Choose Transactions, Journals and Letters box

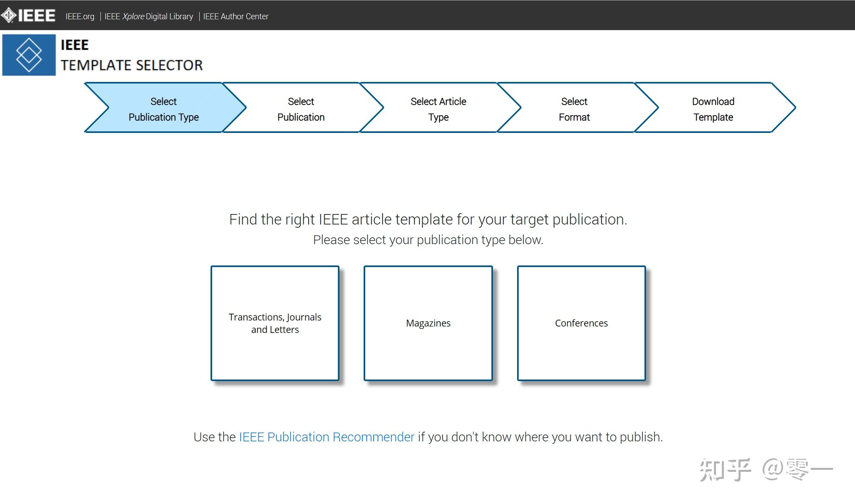pyautogui.click(x=275, y=323)
